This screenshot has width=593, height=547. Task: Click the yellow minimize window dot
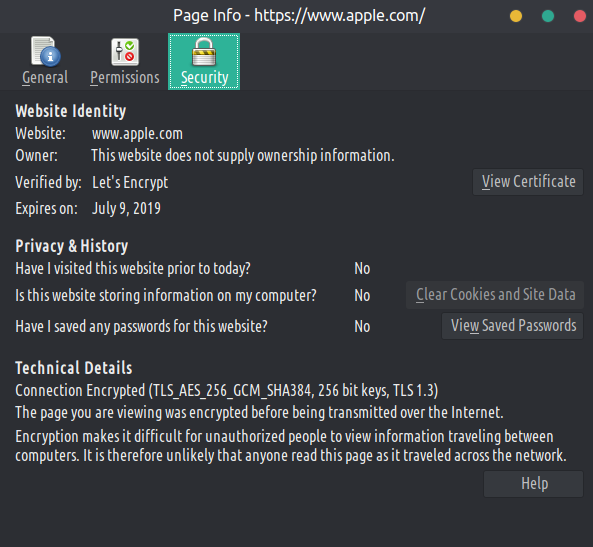[516, 16]
